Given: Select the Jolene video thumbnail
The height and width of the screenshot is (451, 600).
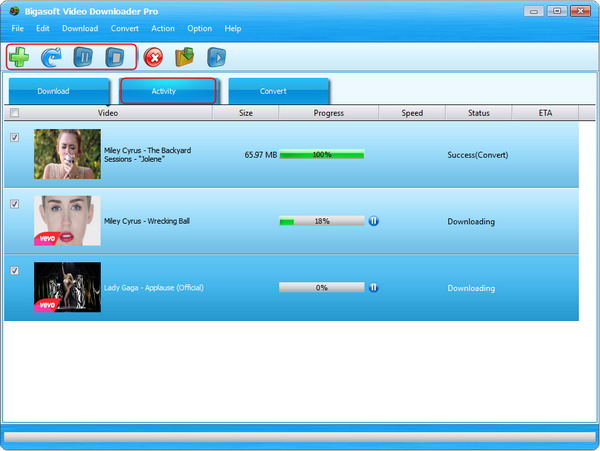Looking at the screenshot, I should [x=67, y=154].
